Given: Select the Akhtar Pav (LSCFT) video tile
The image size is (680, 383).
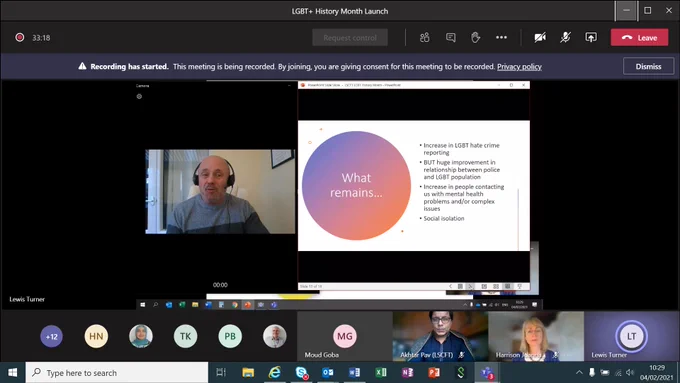Looking at the screenshot, I should pyautogui.click(x=440, y=336).
